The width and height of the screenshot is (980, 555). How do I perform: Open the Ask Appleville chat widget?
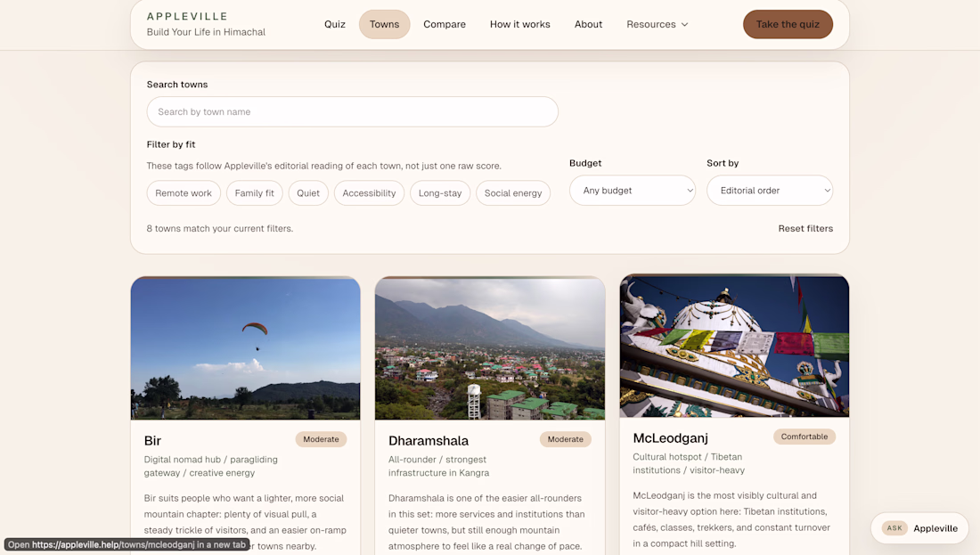coord(919,528)
